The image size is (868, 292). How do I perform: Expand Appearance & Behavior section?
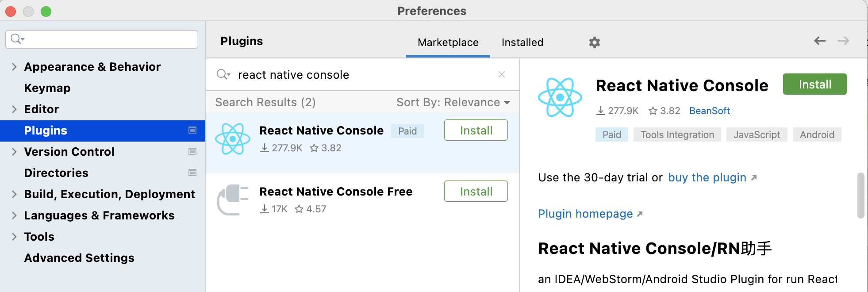14,67
